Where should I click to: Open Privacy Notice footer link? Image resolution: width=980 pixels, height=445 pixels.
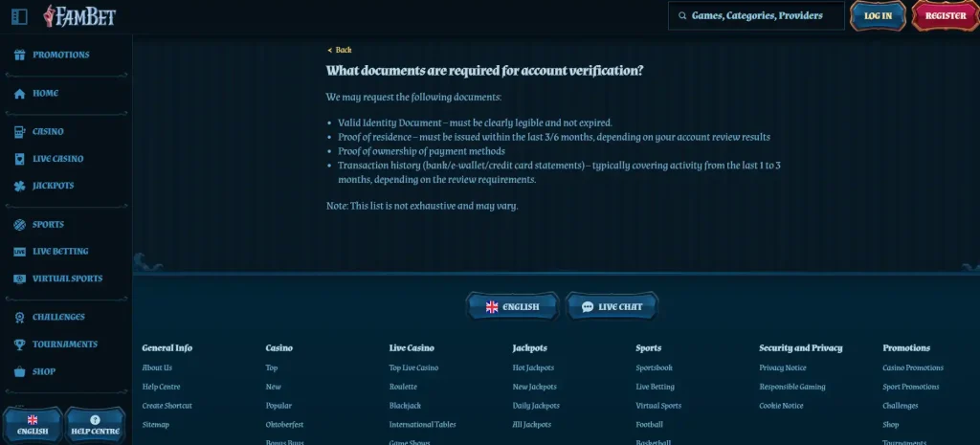(783, 367)
